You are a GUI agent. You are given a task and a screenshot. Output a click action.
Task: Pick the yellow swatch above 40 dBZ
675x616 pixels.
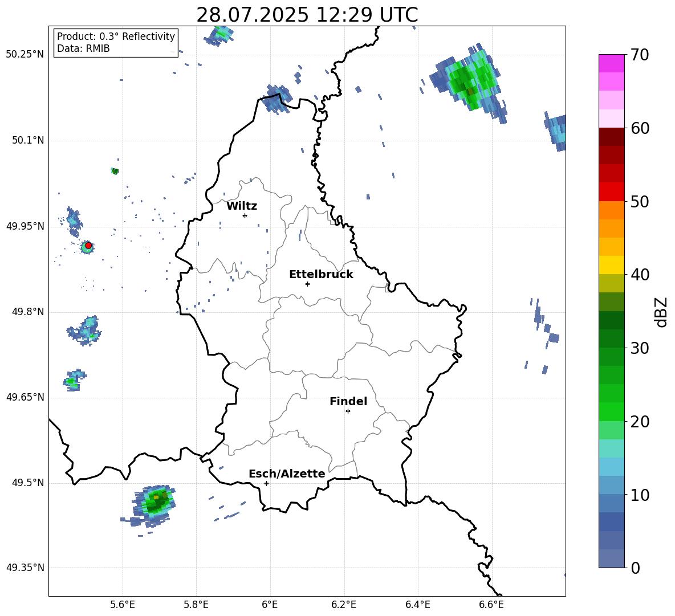coord(611,265)
